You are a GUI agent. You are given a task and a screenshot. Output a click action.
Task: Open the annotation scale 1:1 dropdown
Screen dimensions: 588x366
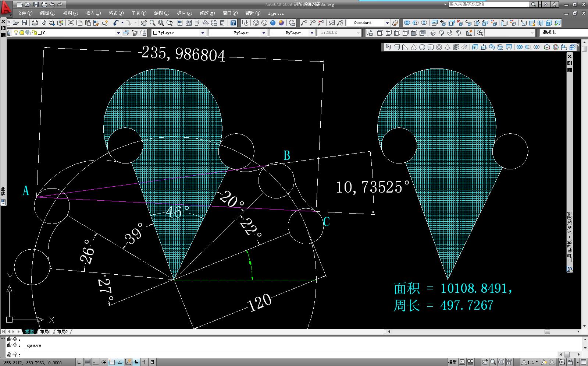click(x=530, y=362)
